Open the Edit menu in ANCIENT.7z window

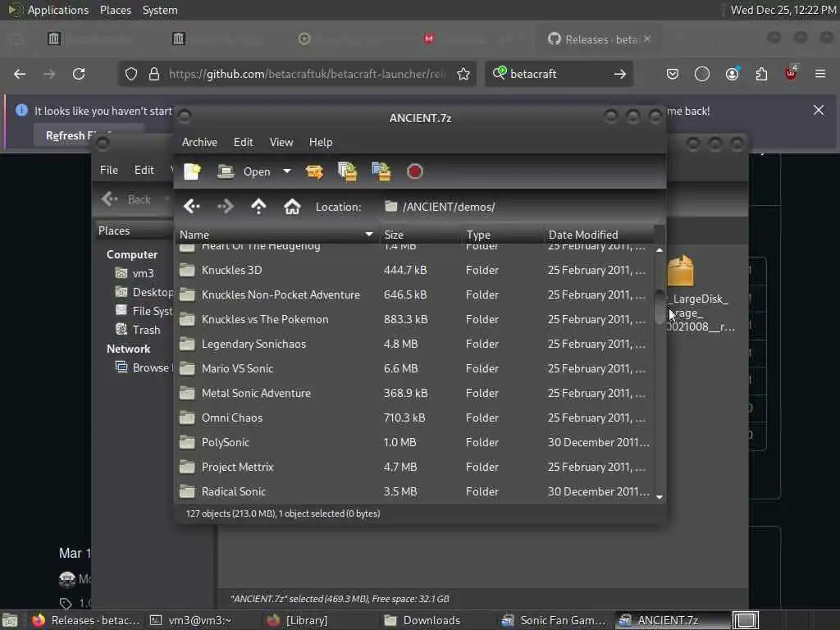[243, 142]
